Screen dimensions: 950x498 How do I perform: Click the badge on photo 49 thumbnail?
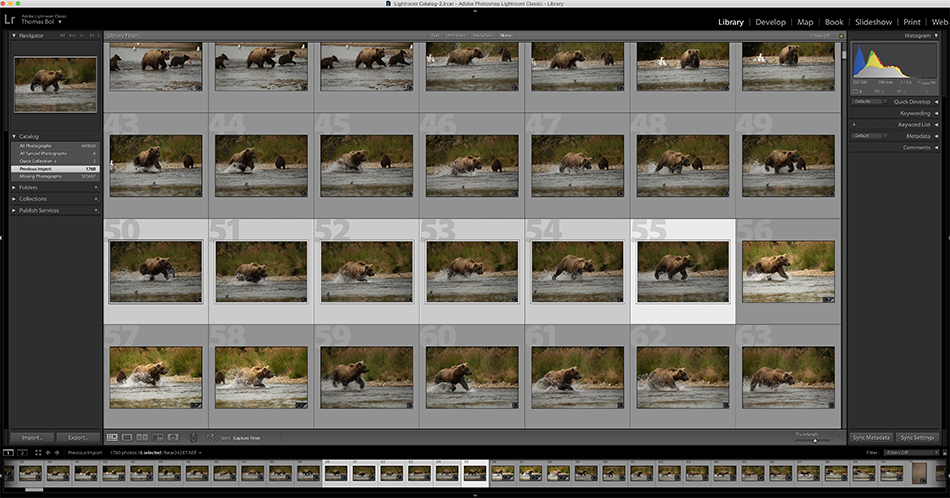(831, 193)
